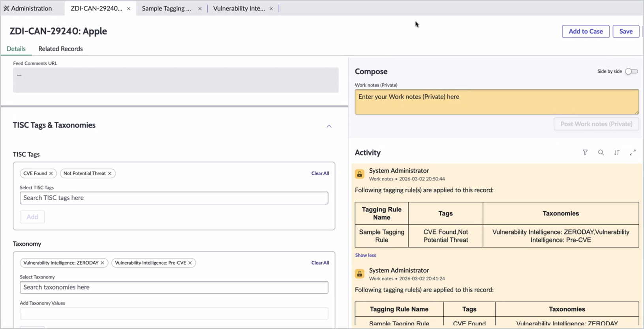Switch to Vulnerability Inte... tab

pyautogui.click(x=239, y=8)
